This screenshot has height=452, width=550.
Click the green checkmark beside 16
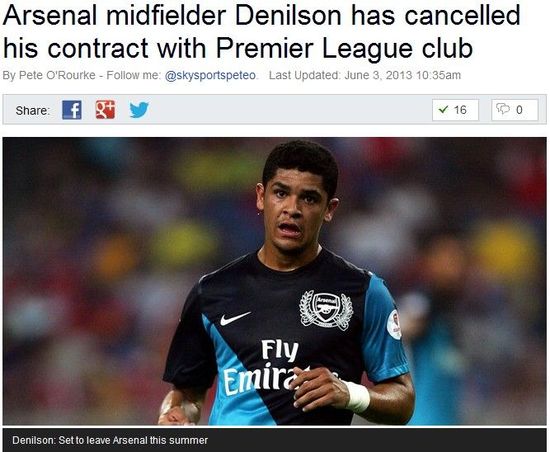click(x=443, y=110)
